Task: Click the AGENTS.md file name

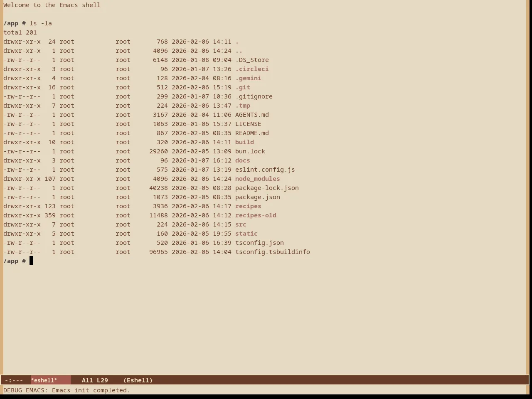Action: tap(252, 115)
